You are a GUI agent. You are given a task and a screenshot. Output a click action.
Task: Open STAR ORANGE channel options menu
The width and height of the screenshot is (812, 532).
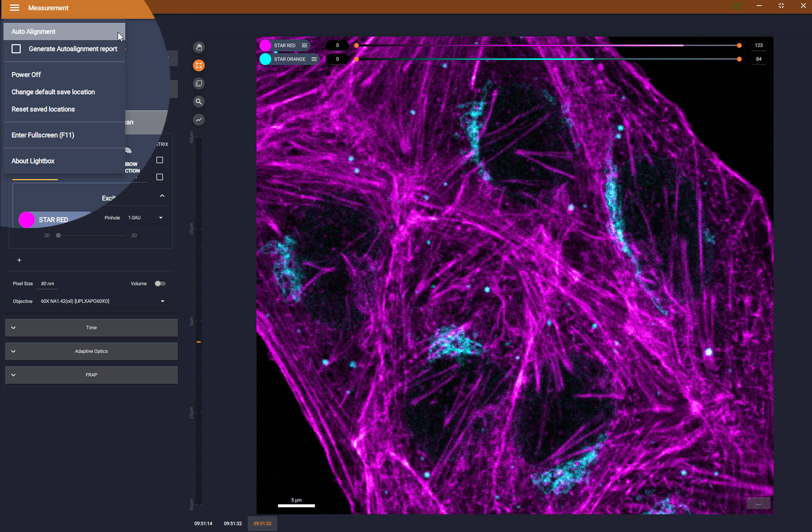coord(314,59)
